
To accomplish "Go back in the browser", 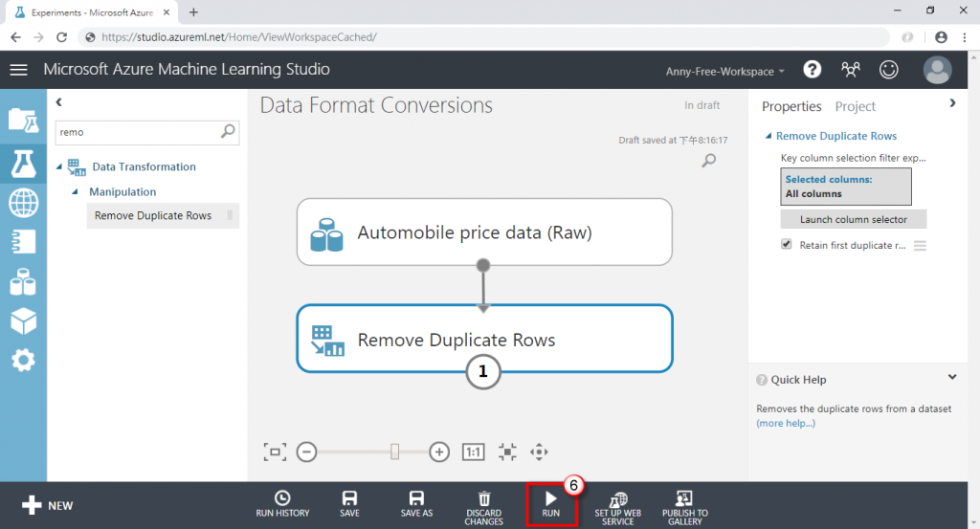I will [x=15, y=37].
